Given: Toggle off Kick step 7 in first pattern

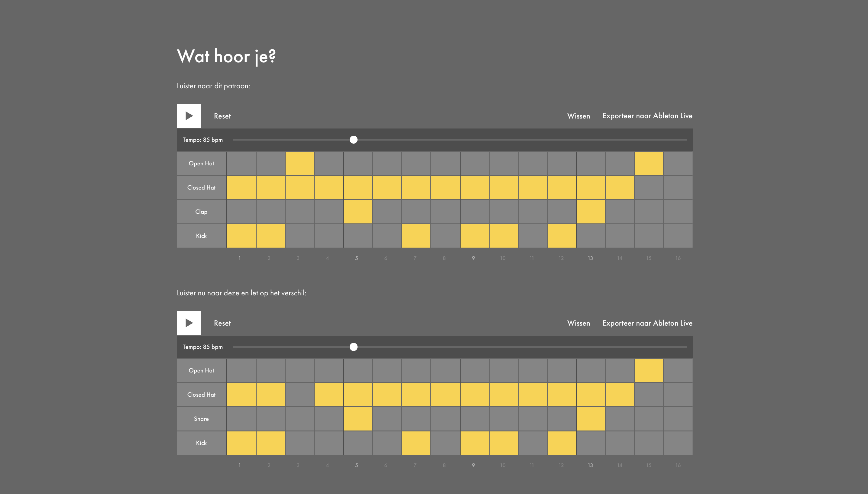Looking at the screenshot, I should tap(416, 236).
